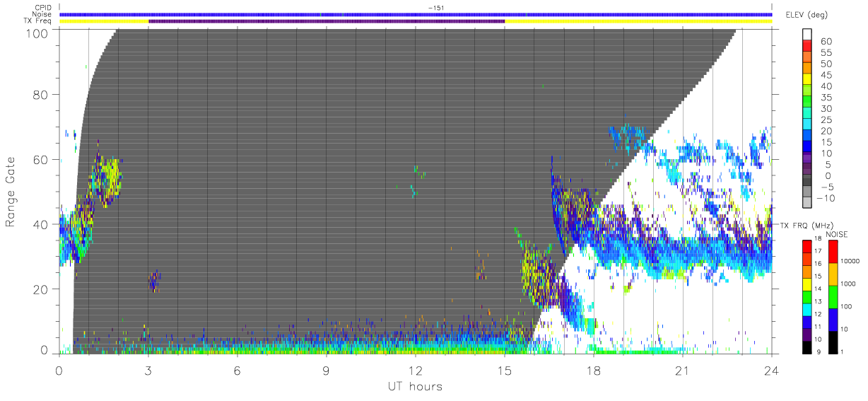
Task: Click the '24' UT hours tick label
Action: [772, 371]
